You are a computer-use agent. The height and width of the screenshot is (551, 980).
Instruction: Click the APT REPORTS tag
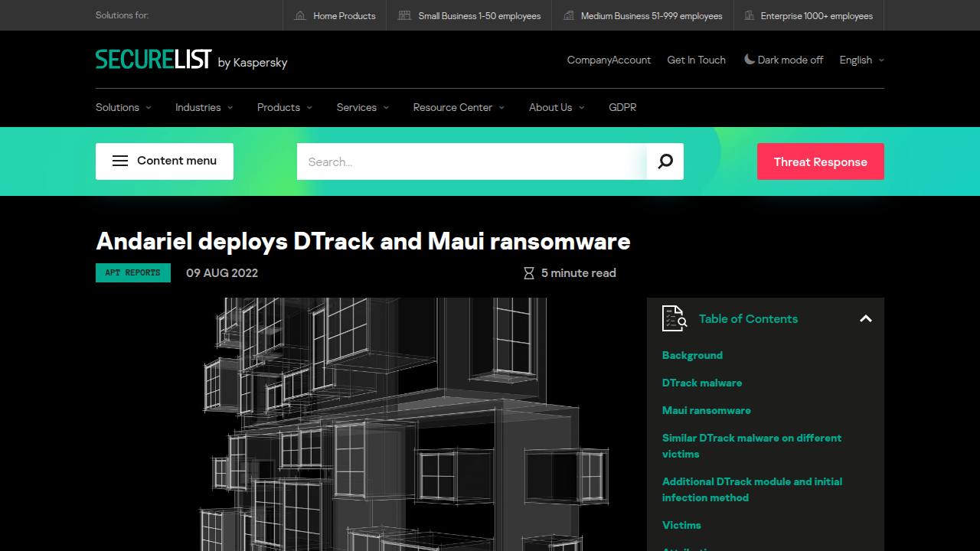[x=133, y=272]
